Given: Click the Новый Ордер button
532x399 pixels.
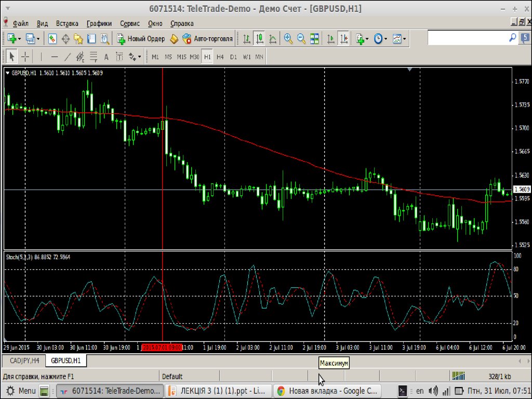Looking at the screenshot, I should [x=141, y=38].
